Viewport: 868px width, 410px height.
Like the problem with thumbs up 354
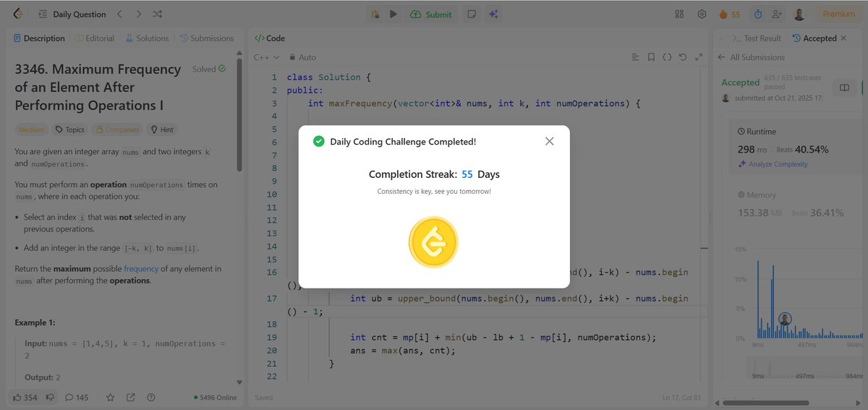25,397
